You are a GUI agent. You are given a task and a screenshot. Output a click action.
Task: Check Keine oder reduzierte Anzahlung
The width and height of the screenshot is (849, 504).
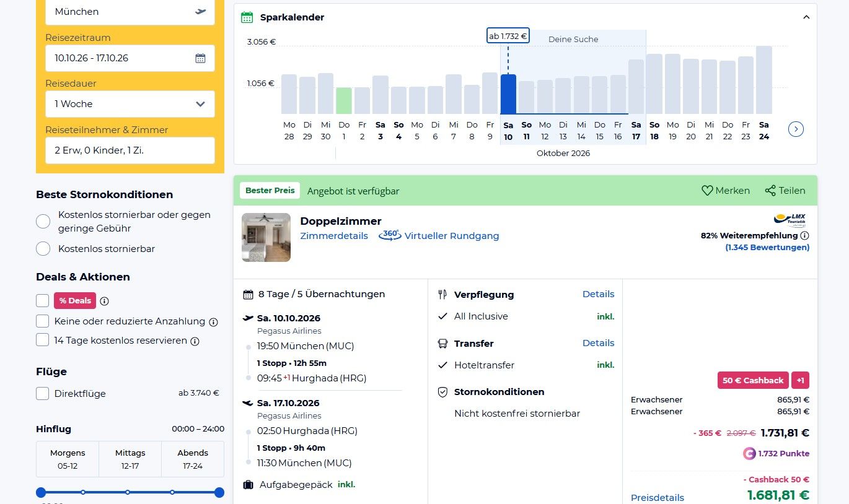(42, 321)
